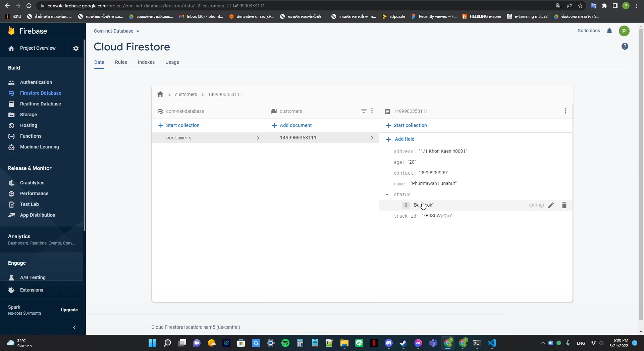The width and height of the screenshot is (644, 351).
Task: Switch to the Rules tab
Action: click(121, 62)
